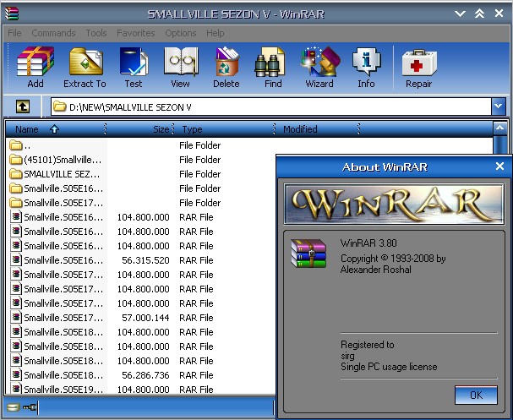Select the parent '..' folder icon
The image size is (513, 420).
15,145
